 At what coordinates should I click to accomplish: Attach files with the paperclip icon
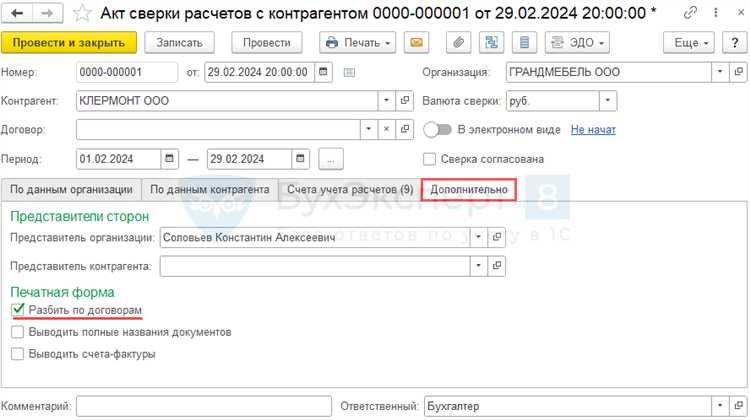pyautogui.click(x=458, y=43)
